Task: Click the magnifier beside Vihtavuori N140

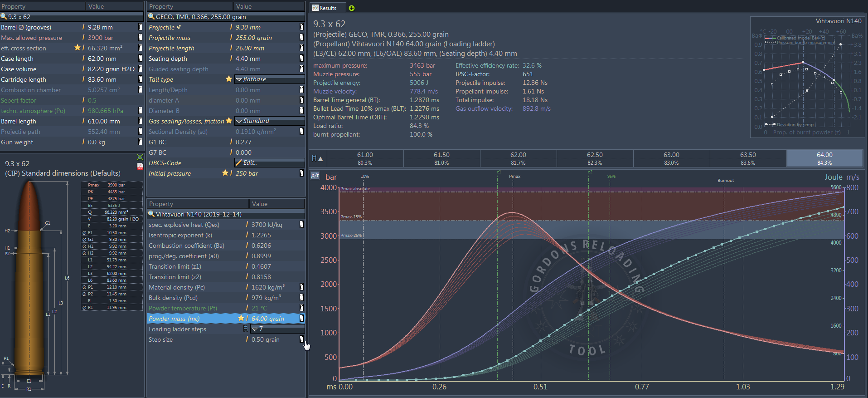Action: click(x=152, y=214)
